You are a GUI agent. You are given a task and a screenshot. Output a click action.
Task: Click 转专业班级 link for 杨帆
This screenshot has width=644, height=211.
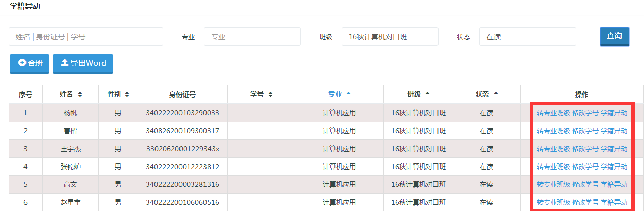[553, 113]
